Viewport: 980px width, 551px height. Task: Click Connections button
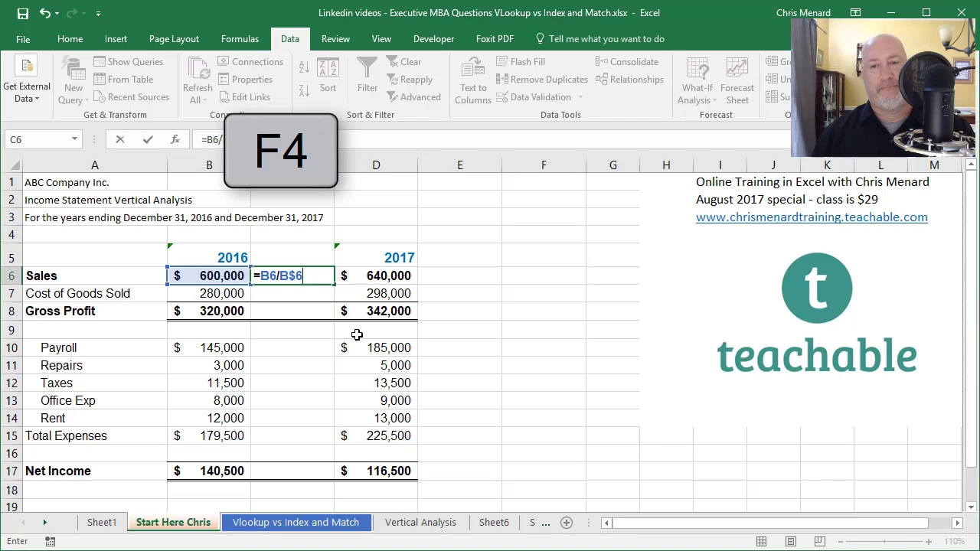[250, 62]
